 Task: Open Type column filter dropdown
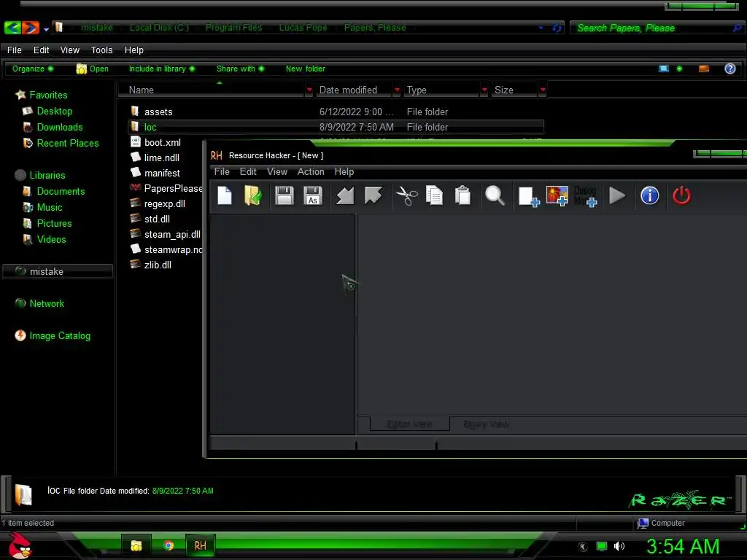click(x=484, y=90)
